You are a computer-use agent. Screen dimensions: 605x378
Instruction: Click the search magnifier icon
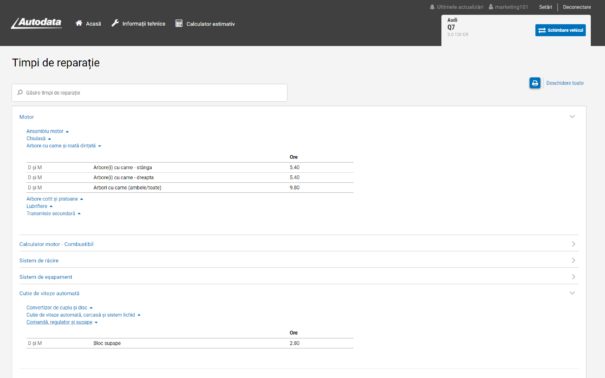20,93
